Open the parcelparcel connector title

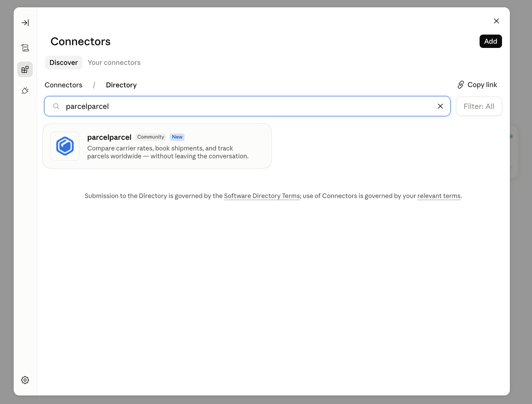click(x=109, y=137)
